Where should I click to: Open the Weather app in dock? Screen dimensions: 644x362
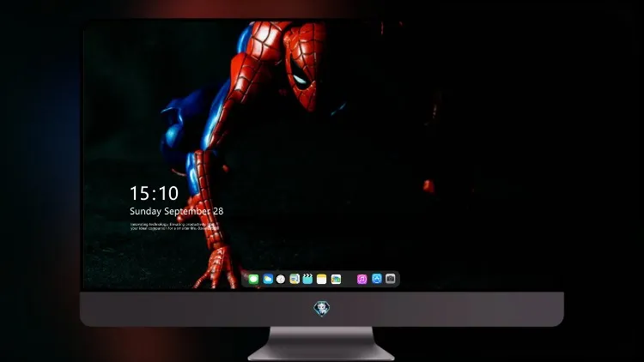(x=268, y=279)
